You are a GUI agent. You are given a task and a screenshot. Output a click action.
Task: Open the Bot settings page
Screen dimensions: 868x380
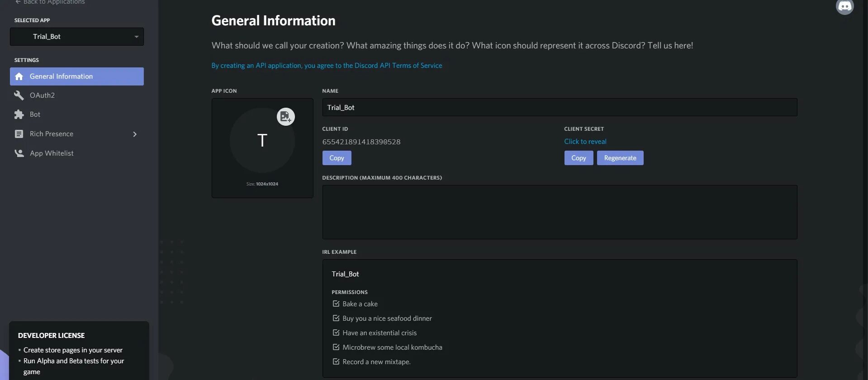77,114
